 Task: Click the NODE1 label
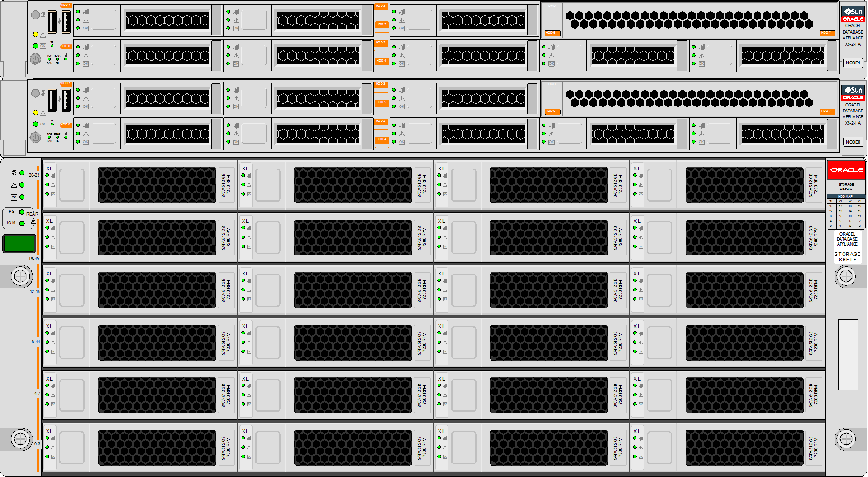coord(853,63)
